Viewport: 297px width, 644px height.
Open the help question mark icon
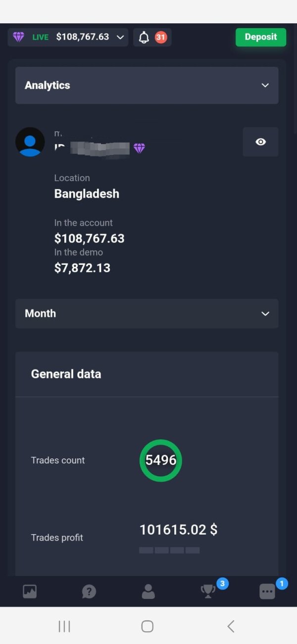[89, 591]
